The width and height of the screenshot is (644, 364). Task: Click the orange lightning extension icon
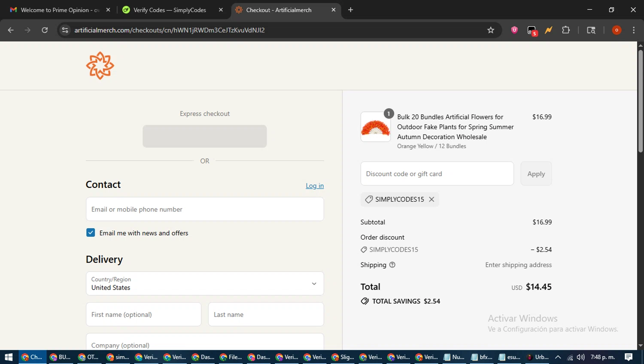549,30
